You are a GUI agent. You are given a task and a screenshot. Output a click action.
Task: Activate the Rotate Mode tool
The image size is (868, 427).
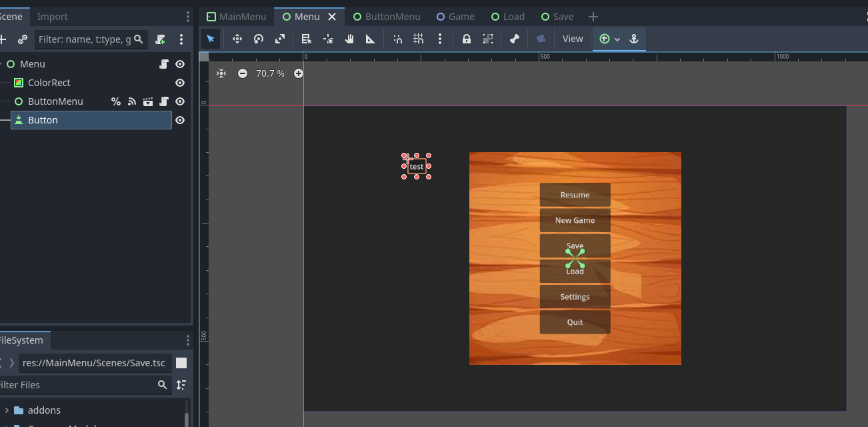259,39
